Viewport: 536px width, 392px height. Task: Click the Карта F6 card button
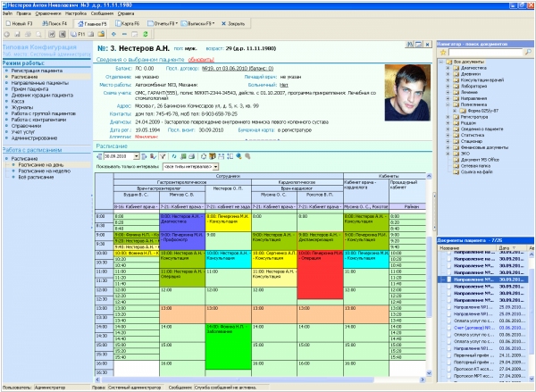127,23
